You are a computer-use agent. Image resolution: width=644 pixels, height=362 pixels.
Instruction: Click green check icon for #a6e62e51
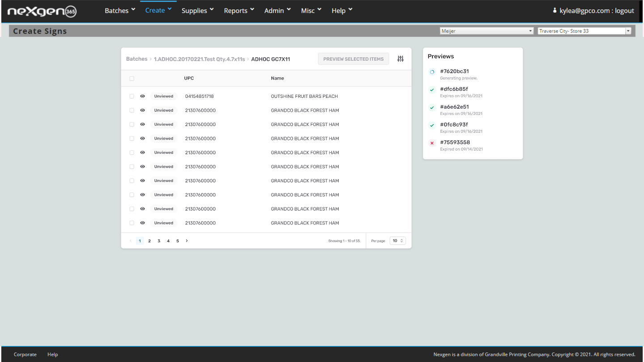coord(432,108)
